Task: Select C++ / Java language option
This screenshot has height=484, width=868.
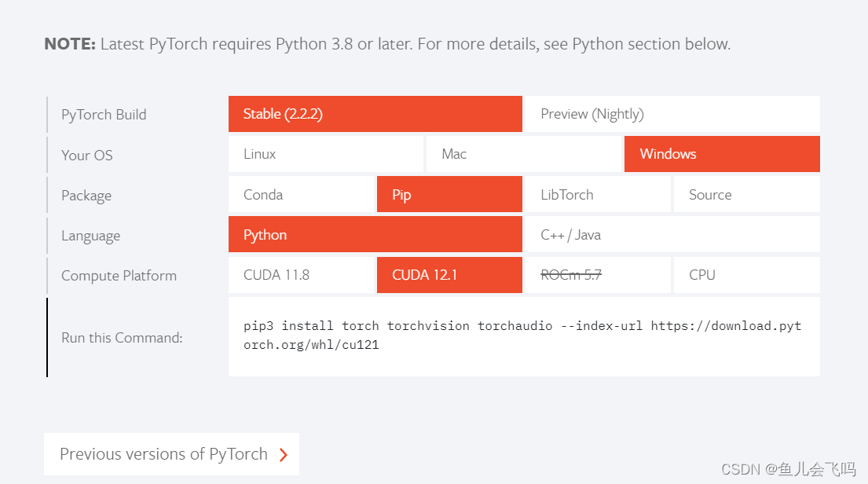Action: pos(672,235)
